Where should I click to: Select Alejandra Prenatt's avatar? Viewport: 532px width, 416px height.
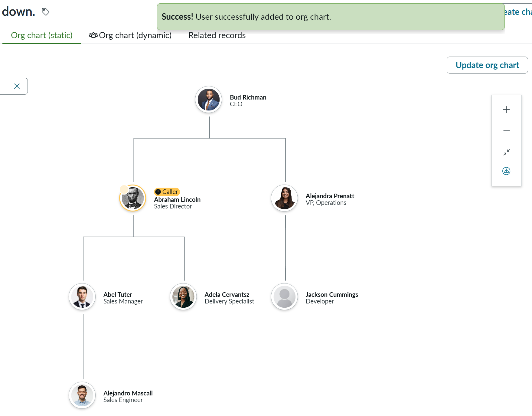(x=284, y=198)
